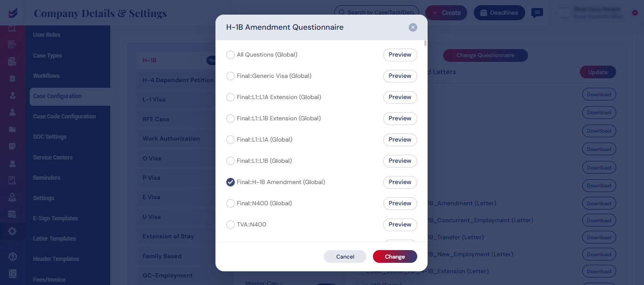Image resolution: width=644 pixels, height=285 pixels.
Task: Select Final::L1::L1A Extension (Global) option
Action: point(231,97)
